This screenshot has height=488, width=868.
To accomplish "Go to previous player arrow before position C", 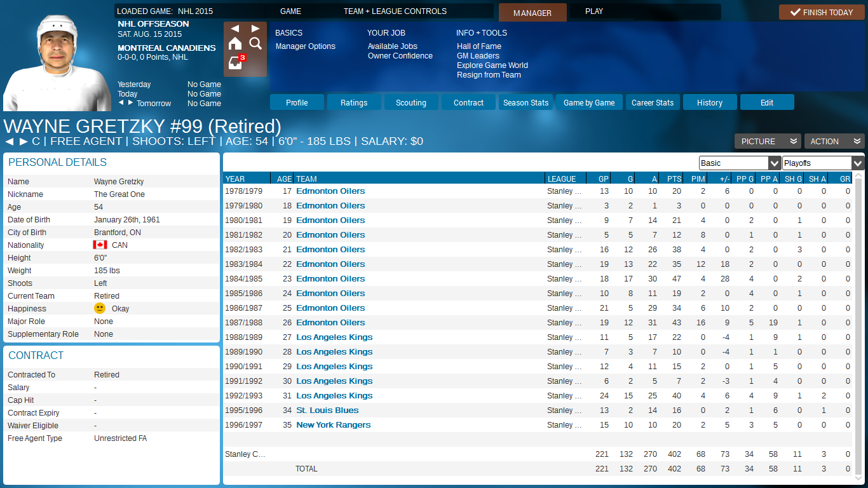I will 10,141.
